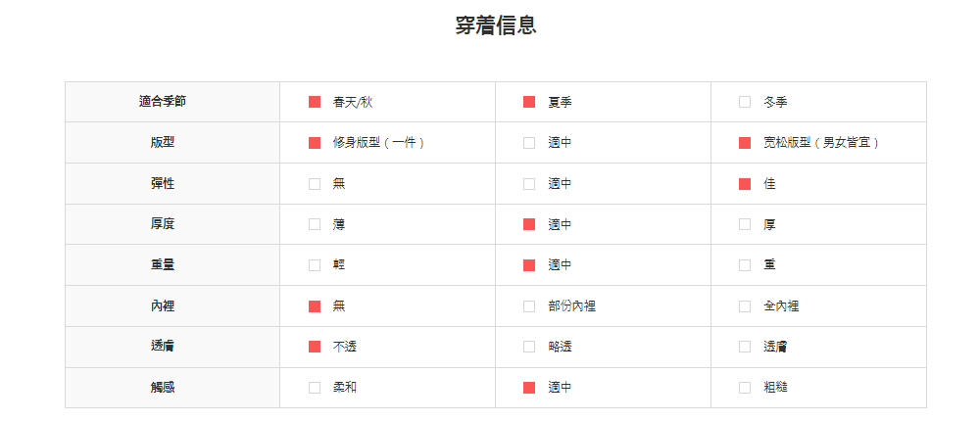Check the 部份內裡 lining checkbox
Screen dimensions: 980x422
tap(529, 306)
